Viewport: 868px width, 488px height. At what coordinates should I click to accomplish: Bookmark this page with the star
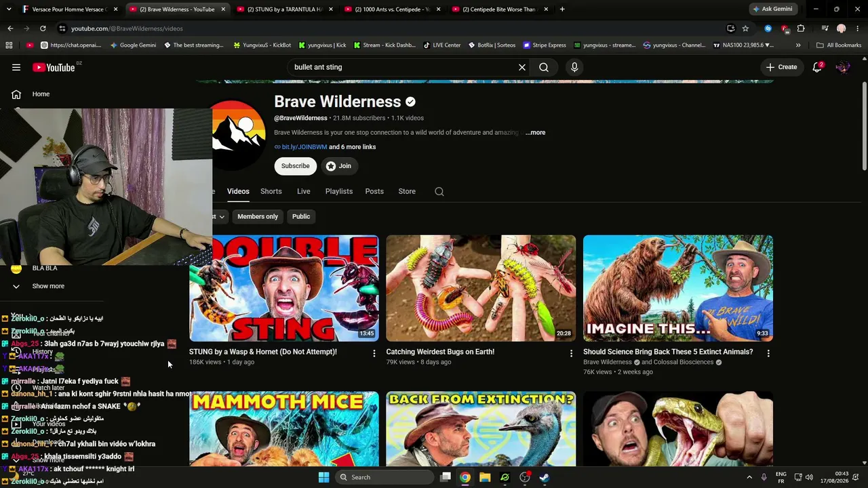click(745, 28)
